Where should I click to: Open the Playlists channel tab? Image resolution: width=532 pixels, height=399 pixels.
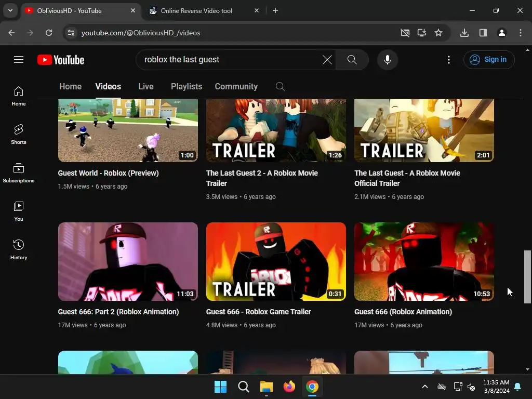tap(187, 87)
